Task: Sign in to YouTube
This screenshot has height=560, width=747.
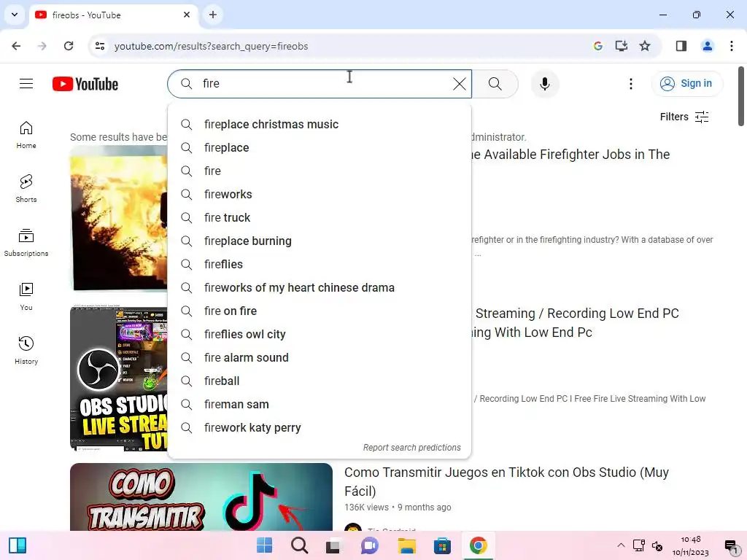Action: 686,84
